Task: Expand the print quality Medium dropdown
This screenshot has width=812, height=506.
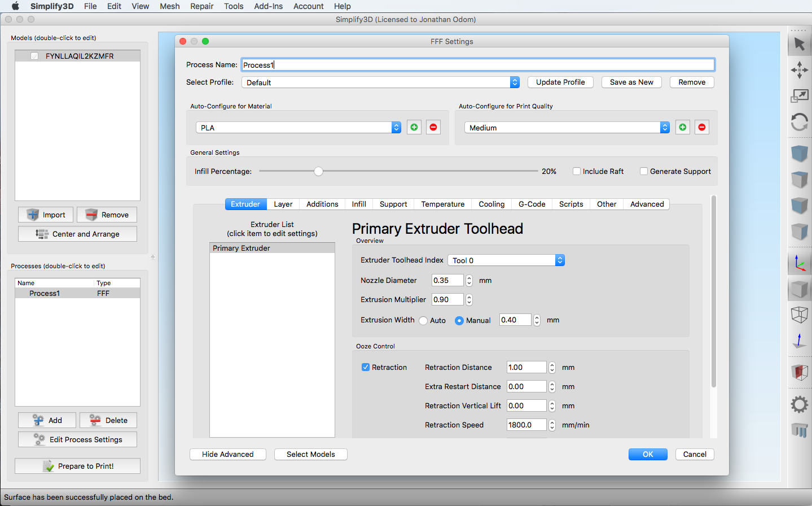Action: (567, 128)
